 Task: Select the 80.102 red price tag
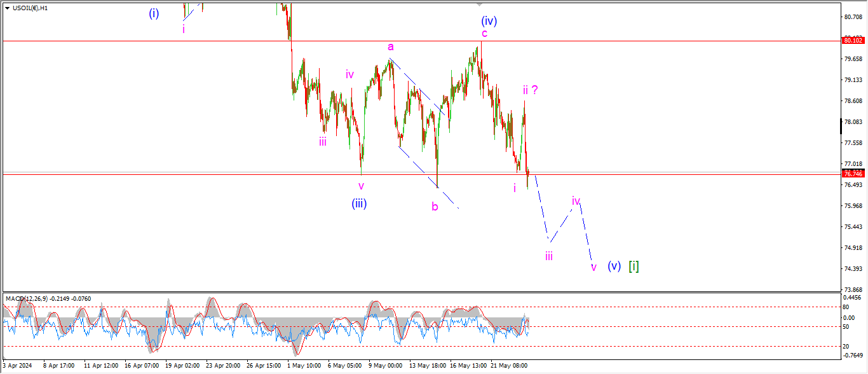pos(851,41)
